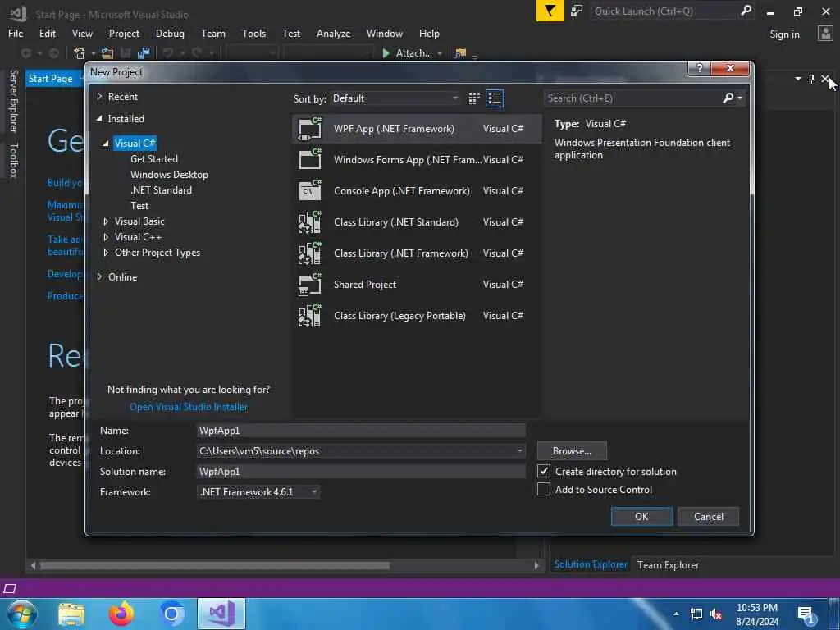Switch to medium icons list view
The height and width of the screenshot is (630, 840).
pos(495,98)
